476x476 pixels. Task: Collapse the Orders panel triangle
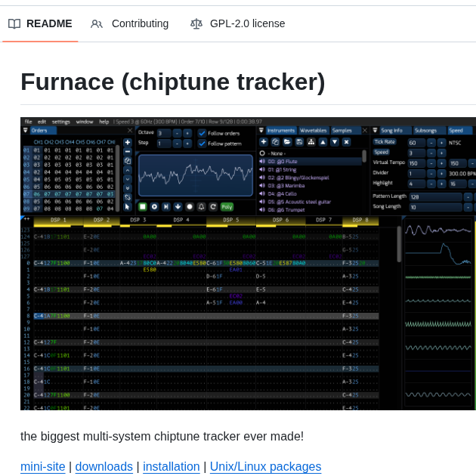point(25,131)
